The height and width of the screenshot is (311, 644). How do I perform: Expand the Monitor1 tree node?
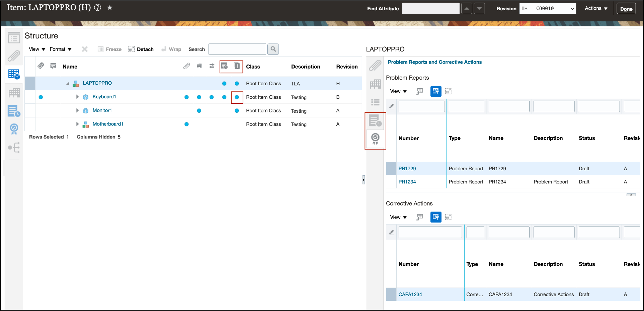[x=78, y=110]
